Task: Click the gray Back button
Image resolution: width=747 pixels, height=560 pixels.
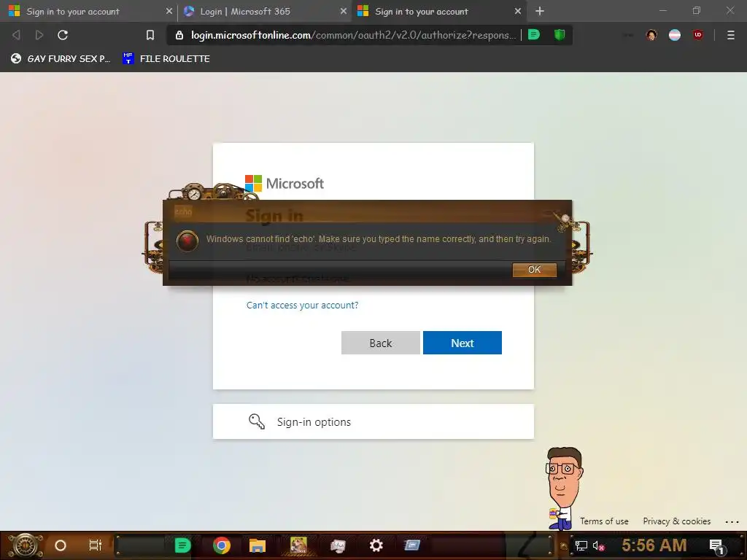Action: 381,343
